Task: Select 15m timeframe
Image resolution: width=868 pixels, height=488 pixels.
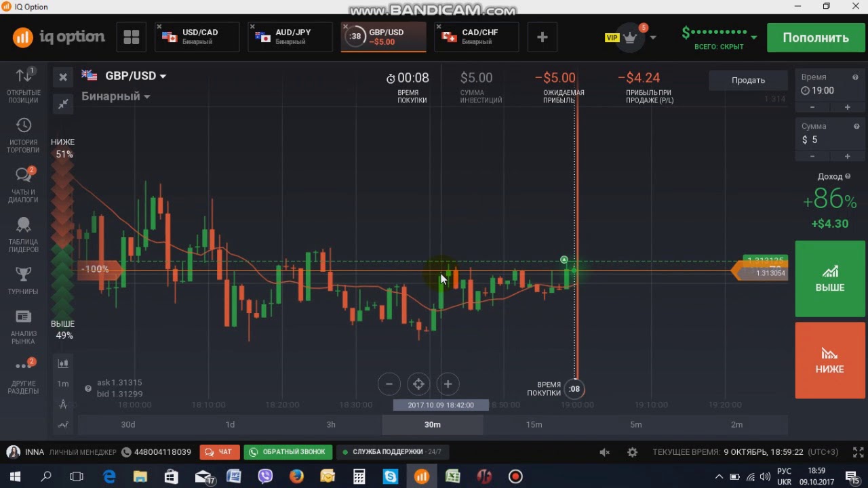Action: pos(534,424)
